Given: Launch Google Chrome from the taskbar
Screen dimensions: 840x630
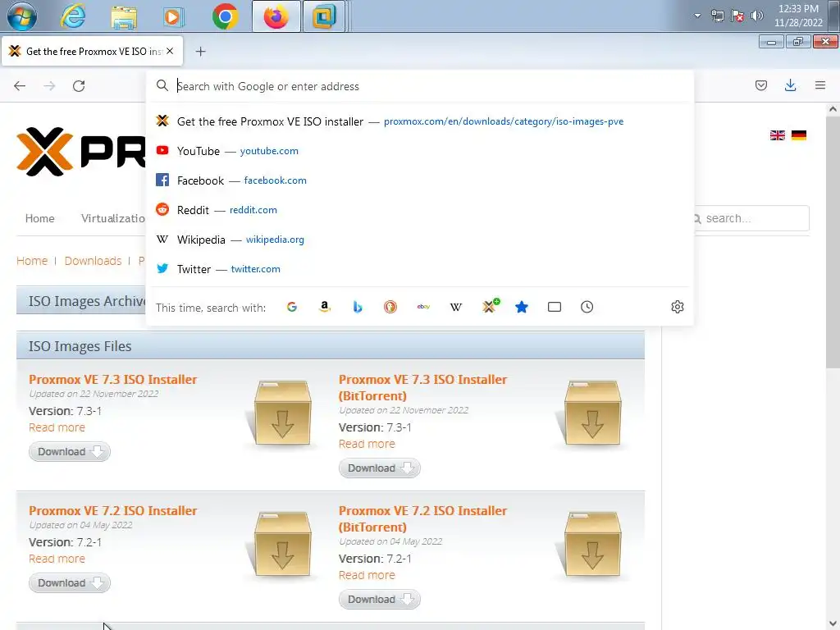Looking at the screenshot, I should [225, 16].
